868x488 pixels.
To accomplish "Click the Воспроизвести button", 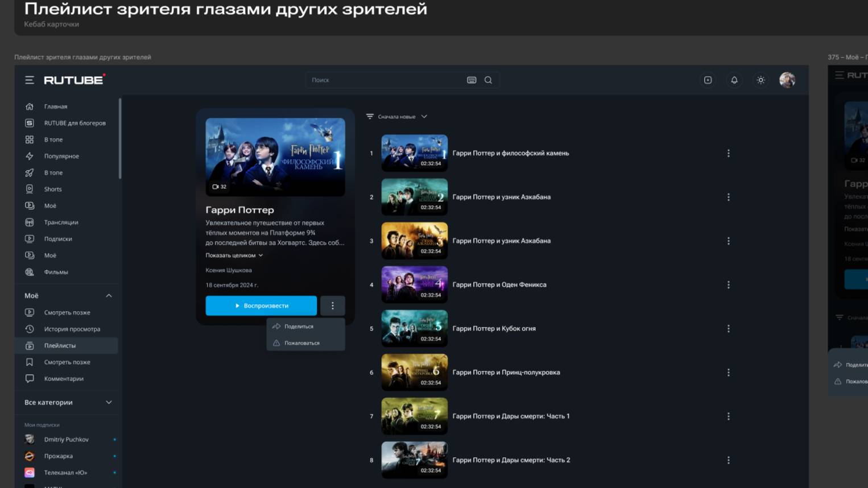I will pyautogui.click(x=261, y=305).
